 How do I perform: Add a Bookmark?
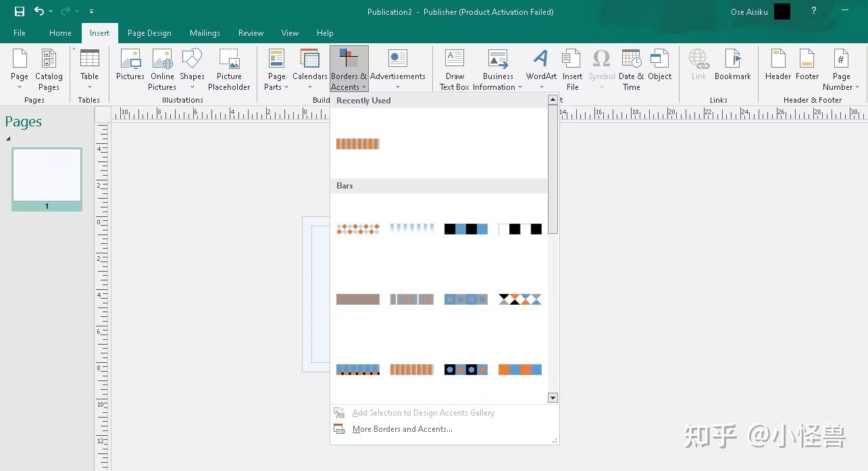tap(732, 68)
